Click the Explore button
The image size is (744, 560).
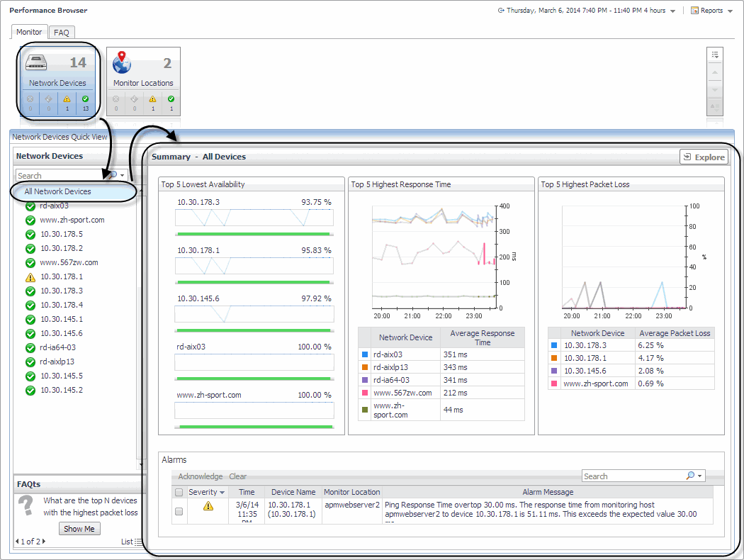pos(703,157)
